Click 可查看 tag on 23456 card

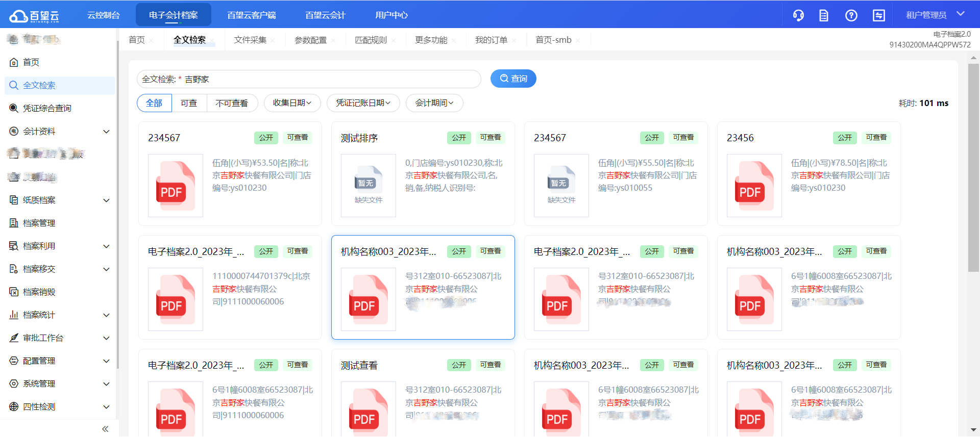click(876, 138)
